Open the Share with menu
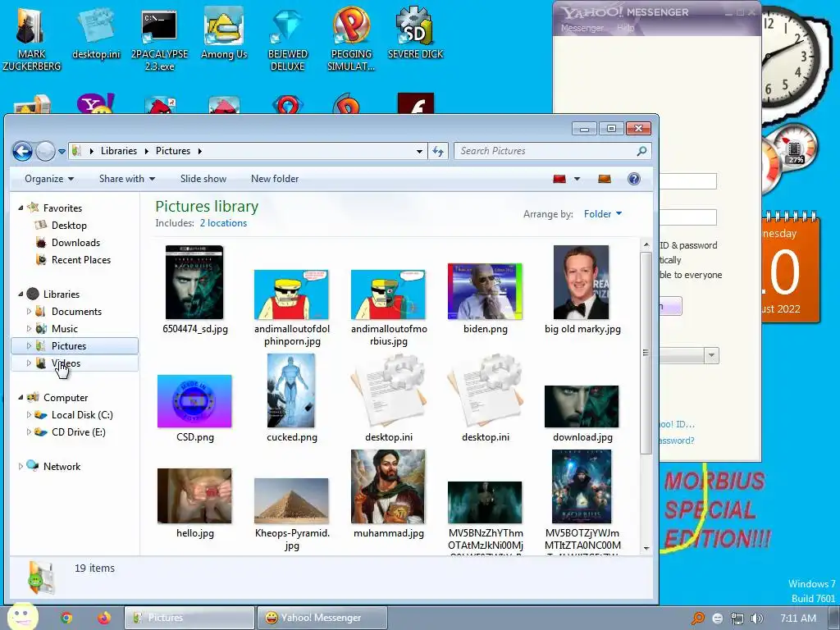 127,179
